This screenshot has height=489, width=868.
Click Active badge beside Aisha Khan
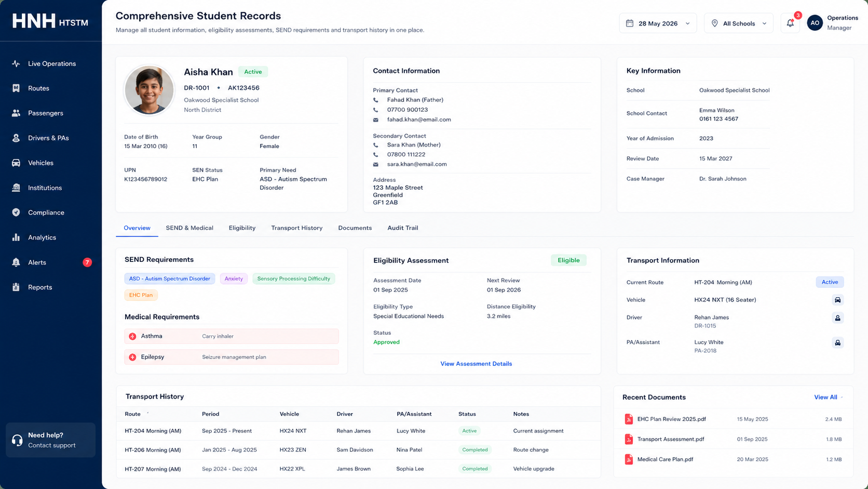pos(253,72)
